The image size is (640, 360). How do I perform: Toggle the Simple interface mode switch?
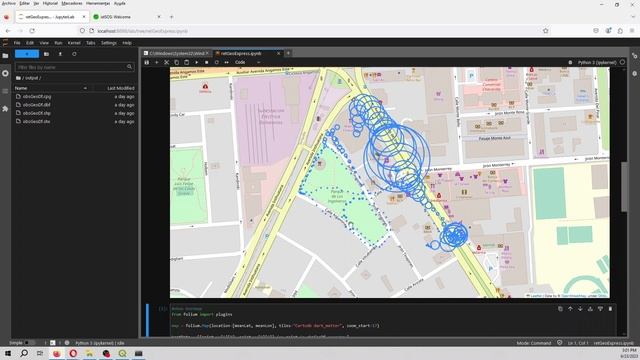[29, 343]
